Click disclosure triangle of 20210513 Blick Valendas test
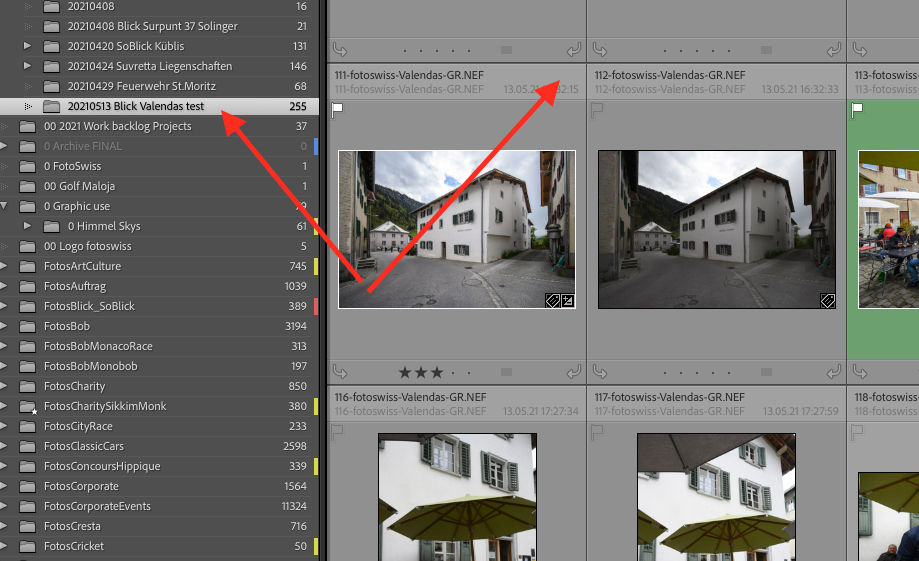This screenshot has width=919, height=561. click(x=28, y=106)
